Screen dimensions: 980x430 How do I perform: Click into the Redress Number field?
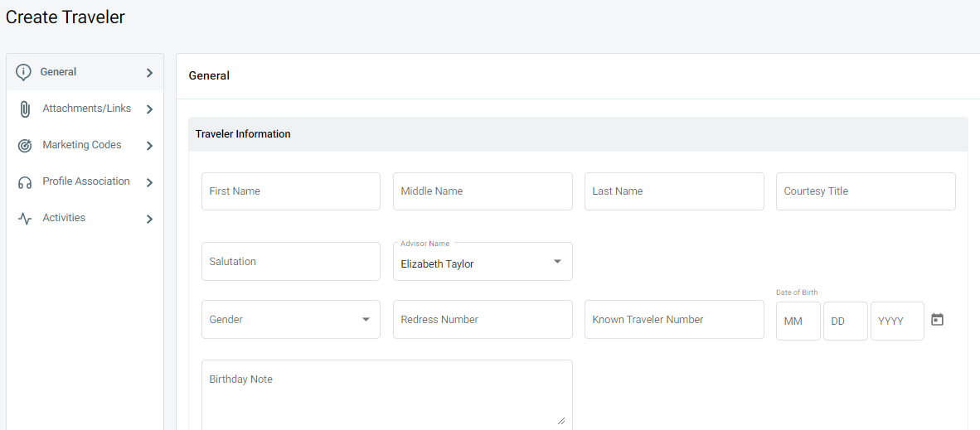pos(483,320)
